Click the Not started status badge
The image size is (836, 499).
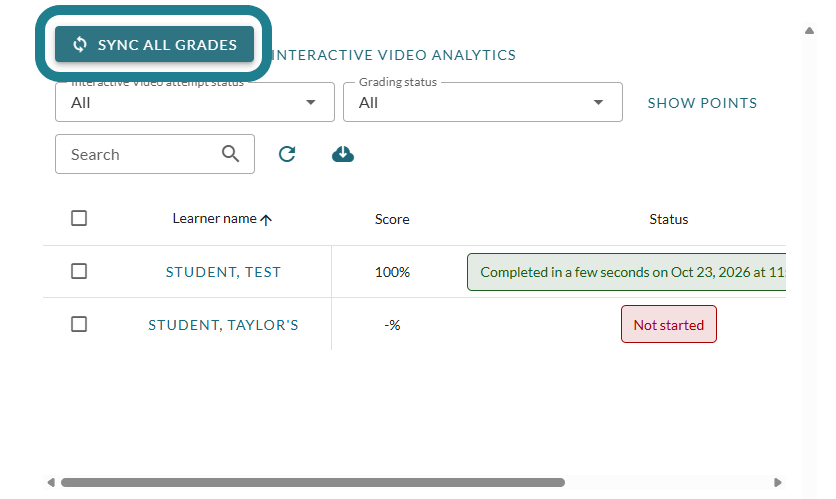(x=669, y=324)
